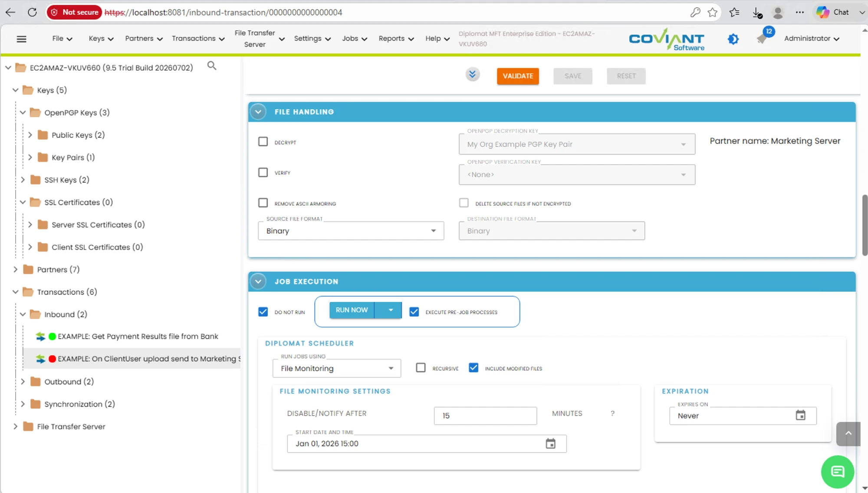Uncheck the Do Not Run checkbox
Screen dimensions: 868x493
[263, 312]
